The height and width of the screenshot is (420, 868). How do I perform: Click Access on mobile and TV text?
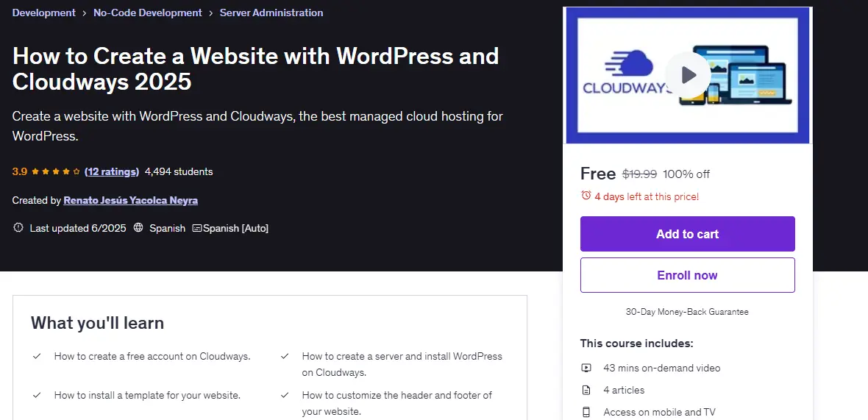[x=659, y=412]
